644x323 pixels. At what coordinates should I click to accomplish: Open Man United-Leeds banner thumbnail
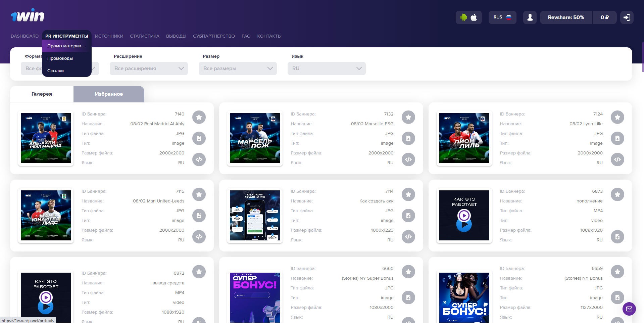pos(46,215)
